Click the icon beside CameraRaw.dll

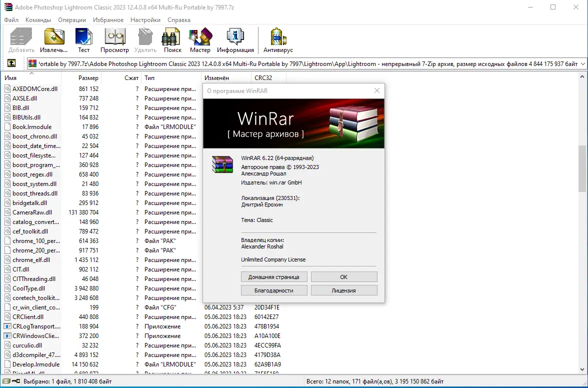pos(7,212)
